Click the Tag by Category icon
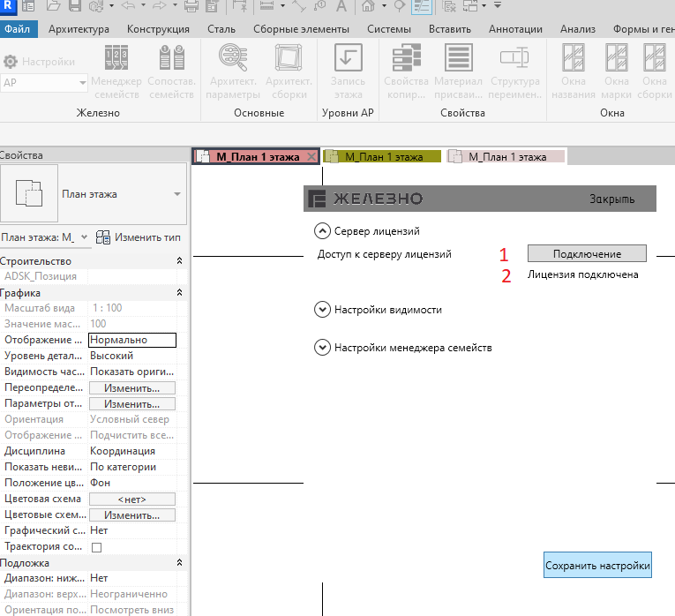The image size is (675, 616). tap(319, 5)
